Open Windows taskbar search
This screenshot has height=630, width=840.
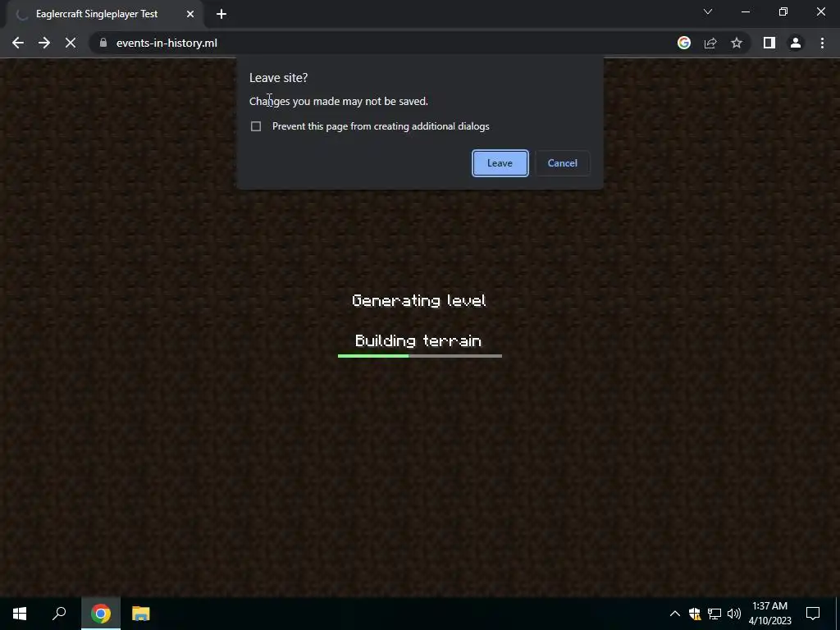click(x=59, y=614)
